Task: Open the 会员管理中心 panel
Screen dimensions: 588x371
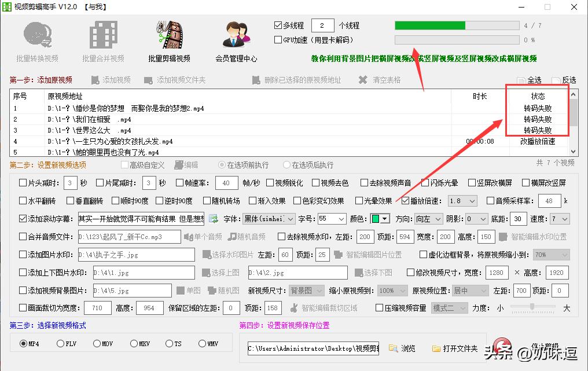Action: pos(236,41)
